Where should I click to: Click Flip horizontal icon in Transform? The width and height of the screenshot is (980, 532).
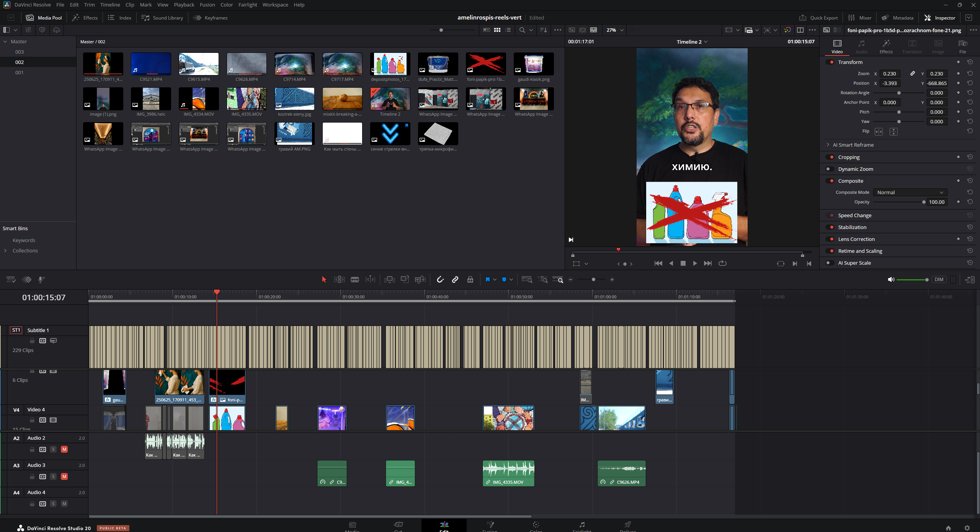click(x=879, y=131)
